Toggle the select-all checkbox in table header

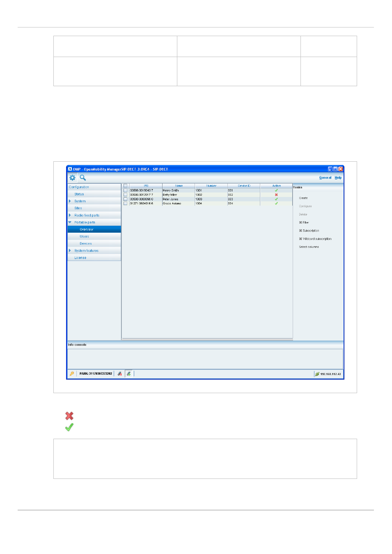(x=125, y=186)
